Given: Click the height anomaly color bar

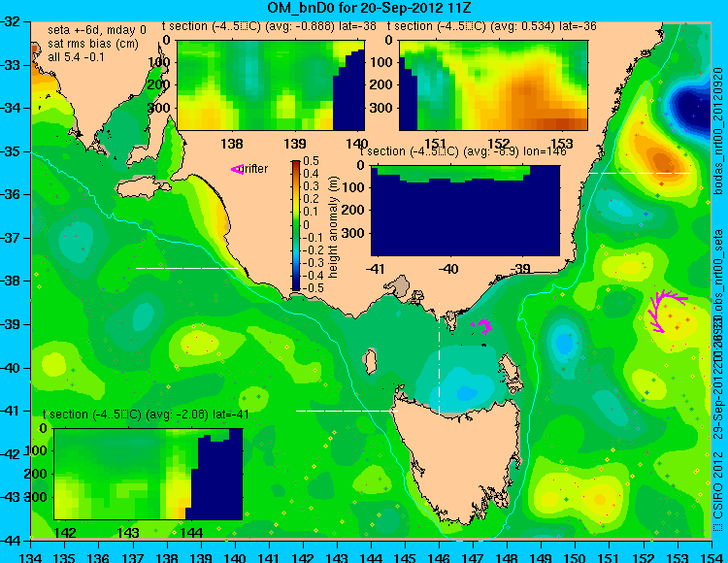Looking at the screenshot, I should 296,225.
